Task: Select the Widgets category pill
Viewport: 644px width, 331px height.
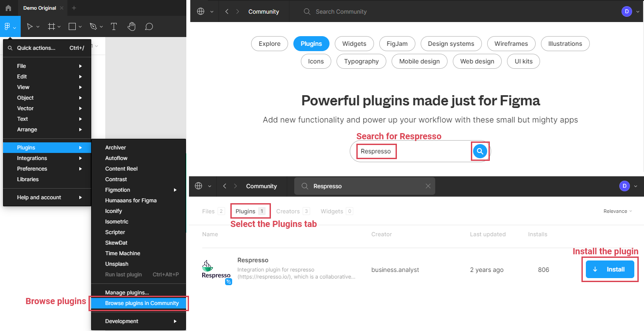Action: pyautogui.click(x=354, y=44)
